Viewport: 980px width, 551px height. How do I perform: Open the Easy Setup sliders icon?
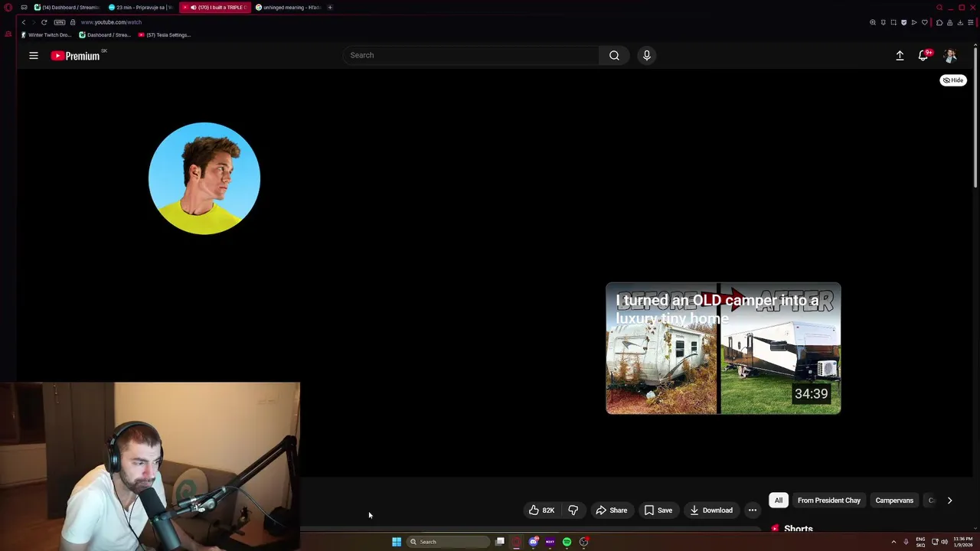pyautogui.click(x=971, y=22)
